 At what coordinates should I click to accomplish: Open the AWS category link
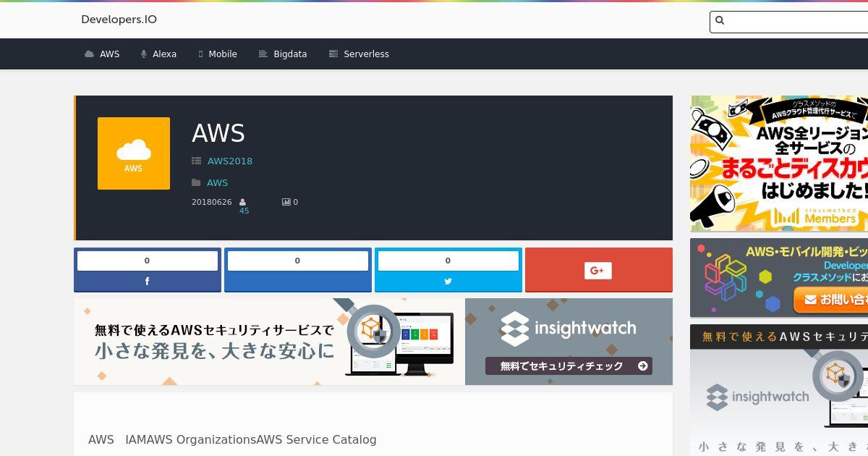(x=217, y=182)
